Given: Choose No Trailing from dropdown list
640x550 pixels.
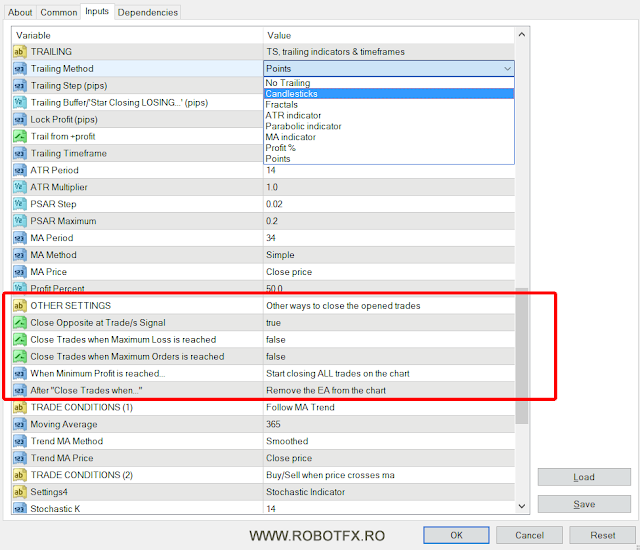Looking at the screenshot, I should (389, 83).
